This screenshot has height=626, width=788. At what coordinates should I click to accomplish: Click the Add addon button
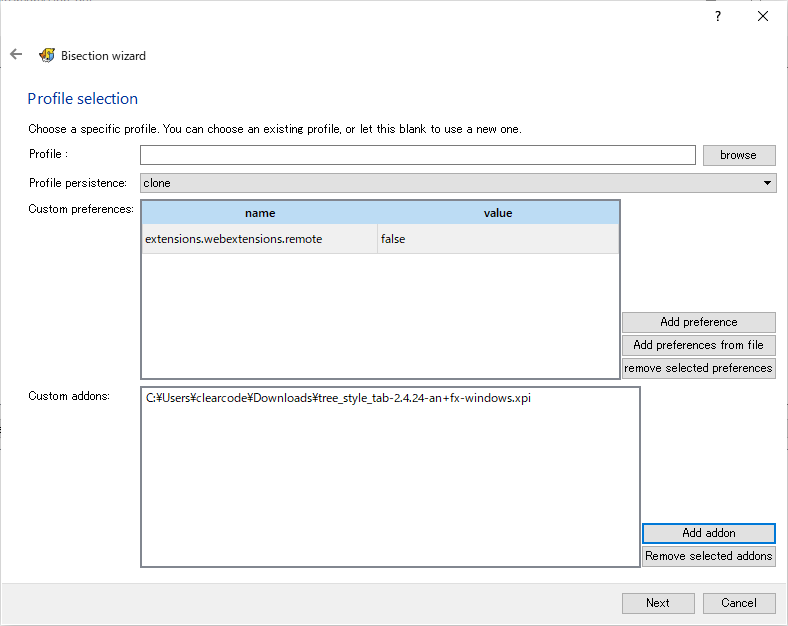pos(709,533)
